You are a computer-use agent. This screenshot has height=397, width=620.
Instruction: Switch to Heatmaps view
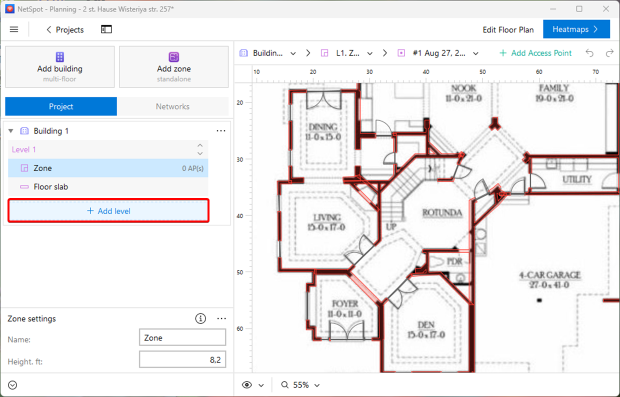[576, 29]
